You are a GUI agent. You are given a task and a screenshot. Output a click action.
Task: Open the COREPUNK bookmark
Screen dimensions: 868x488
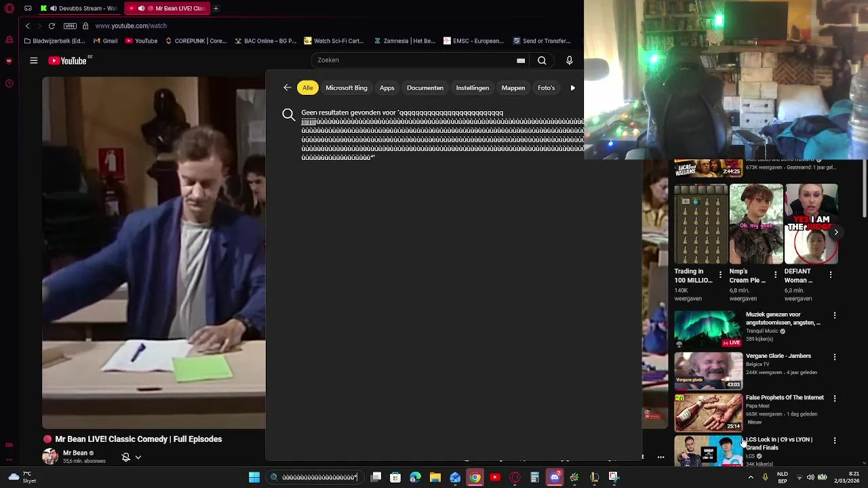pyautogui.click(x=195, y=41)
